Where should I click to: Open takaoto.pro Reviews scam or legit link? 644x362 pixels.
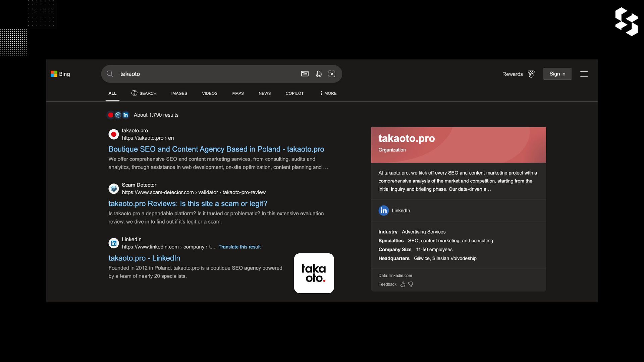pyautogui.click(x=188, y=204)
